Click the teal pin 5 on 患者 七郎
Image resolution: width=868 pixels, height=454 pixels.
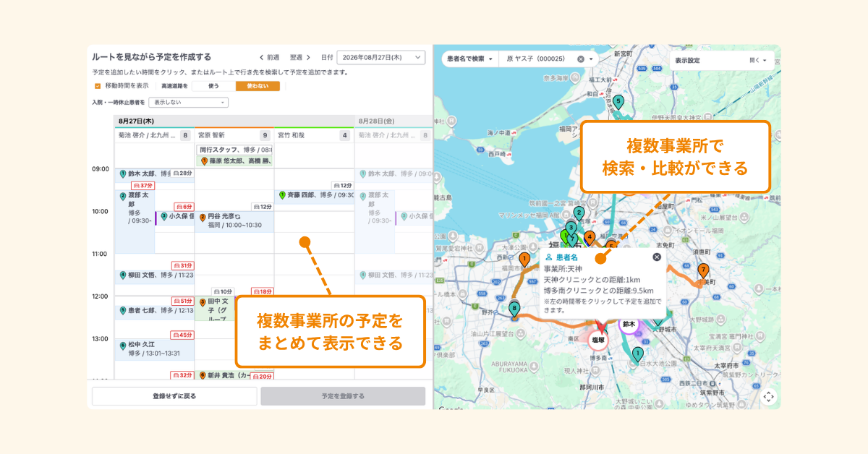(123, 310)
